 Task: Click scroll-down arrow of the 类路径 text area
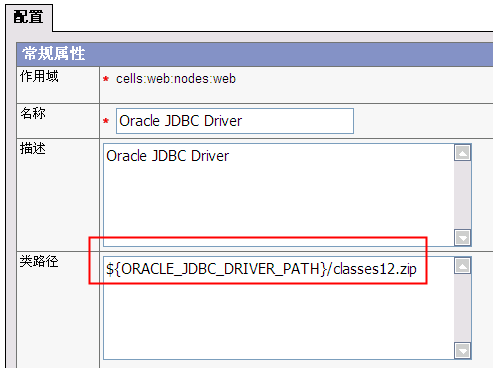pos(462,350)
